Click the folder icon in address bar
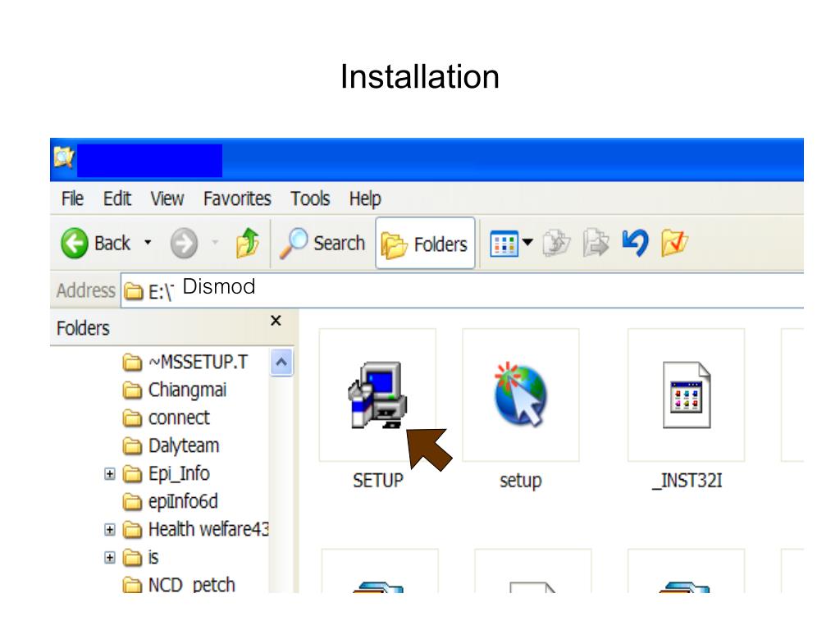Viewport: 840px width, 630px height. click(x=134, y=291)
